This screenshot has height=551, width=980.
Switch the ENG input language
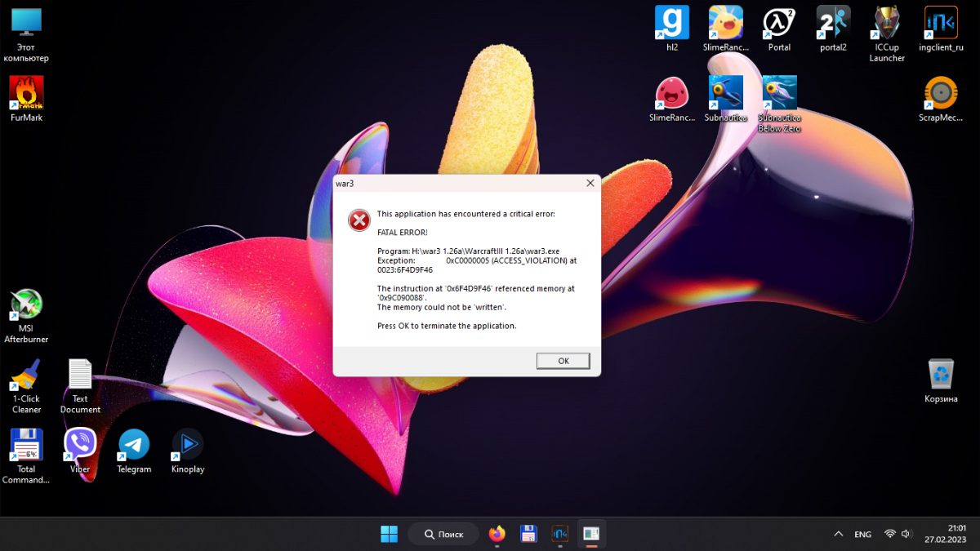(862, 535)
